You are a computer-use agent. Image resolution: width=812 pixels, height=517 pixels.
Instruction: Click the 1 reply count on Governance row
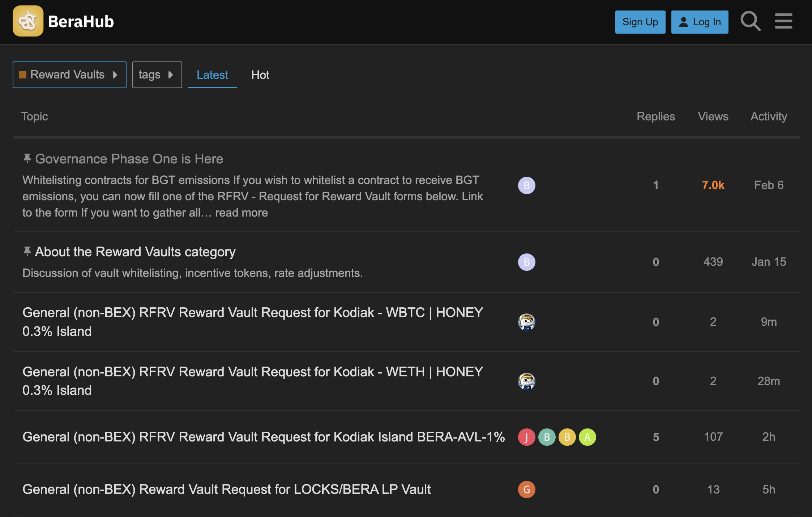click(656, 185)
